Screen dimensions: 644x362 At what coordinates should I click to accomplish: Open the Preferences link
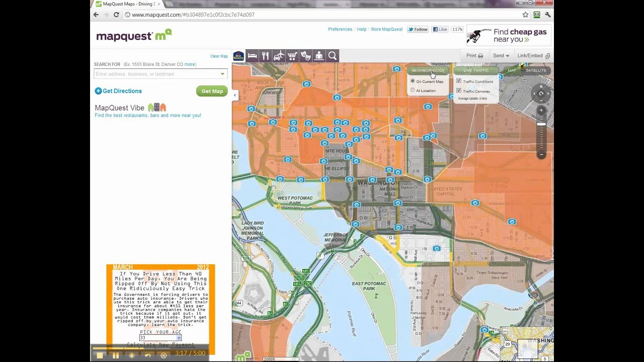tap(340, 29)
